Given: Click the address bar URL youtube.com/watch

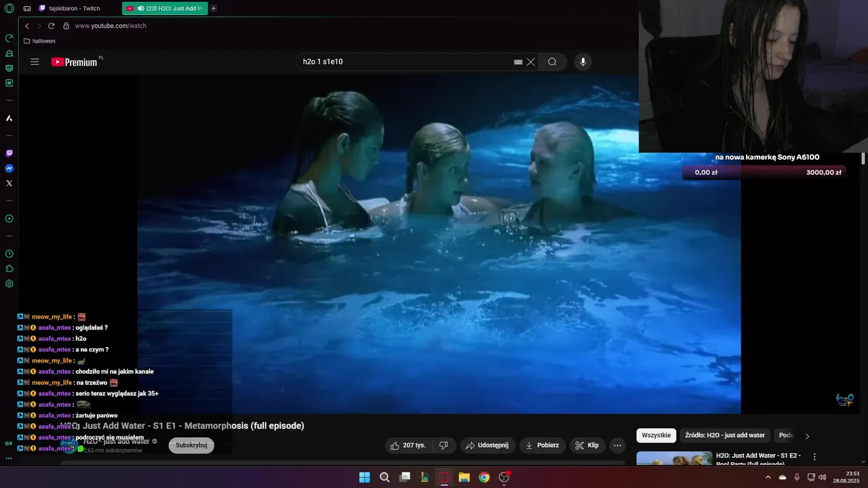Looking at the screenshot, I should [x=111, y=26].
